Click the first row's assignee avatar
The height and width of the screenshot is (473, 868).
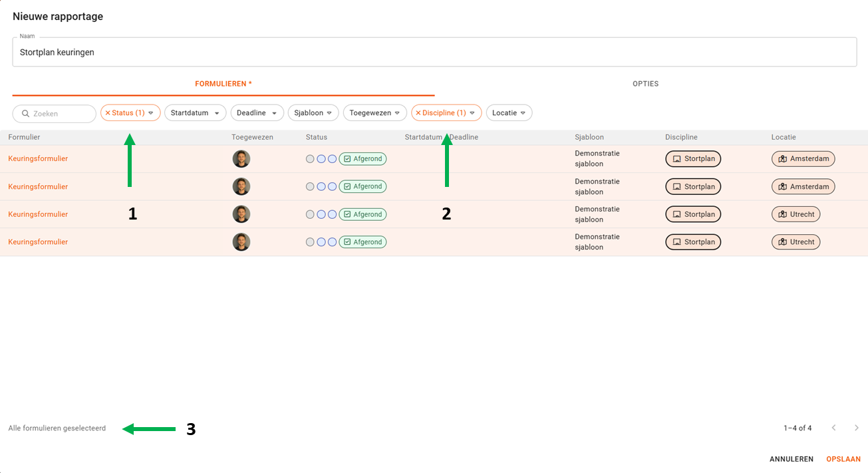[241, 159]
